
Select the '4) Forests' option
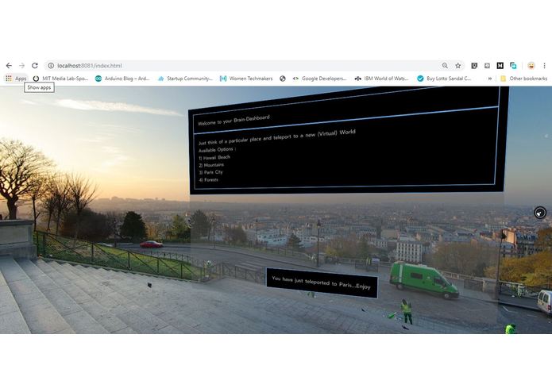click(x=208, y=180)
